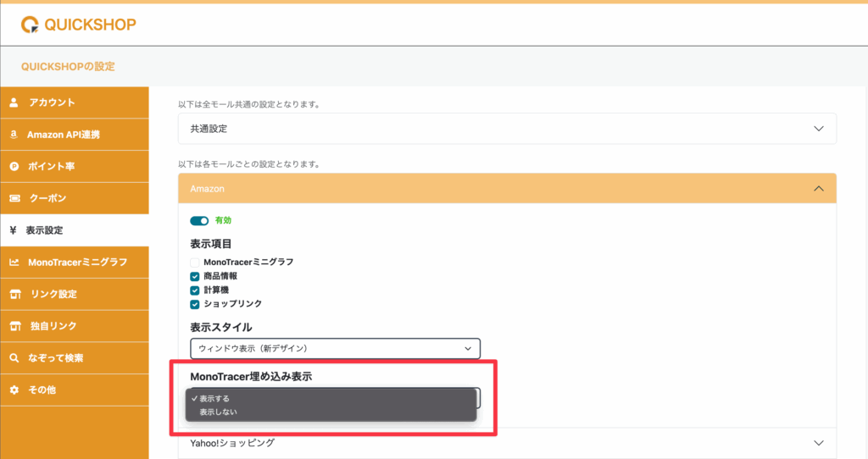Viewport: 868px width, 459px height.
Task: Click the 表示スタイル heading
Action: pos(221,328)
